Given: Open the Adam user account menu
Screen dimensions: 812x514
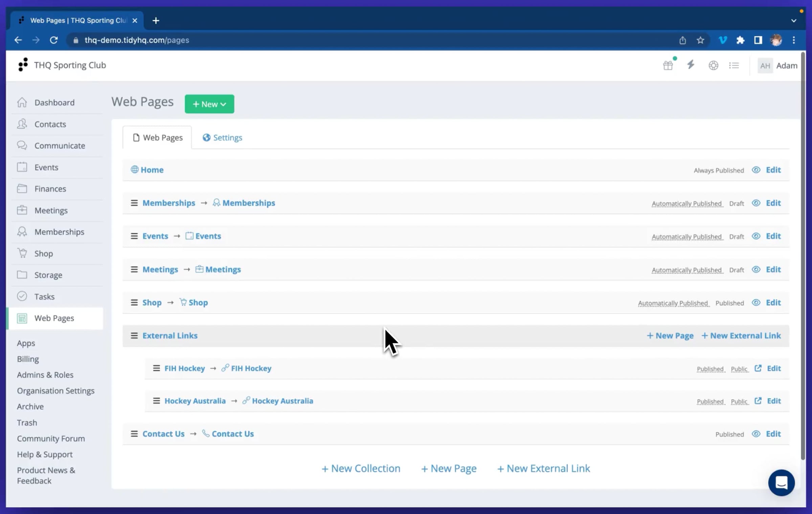Looking at the screenshot, I should click(x=777, y=65).
